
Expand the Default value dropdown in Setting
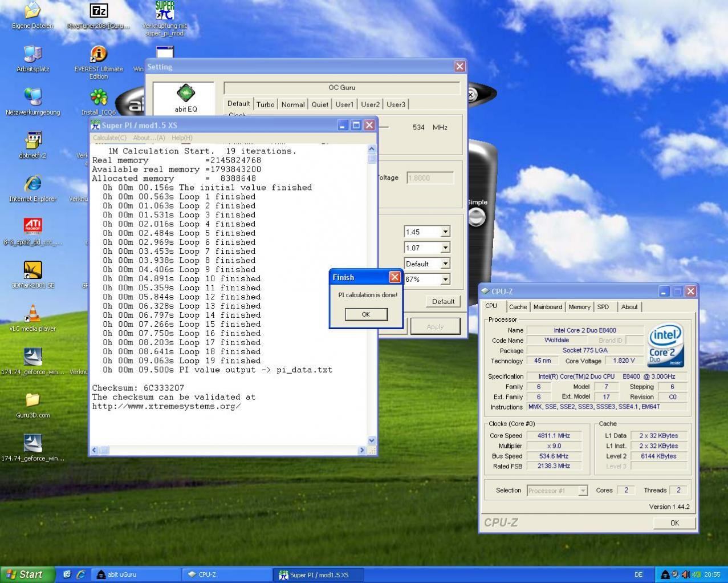445,264
